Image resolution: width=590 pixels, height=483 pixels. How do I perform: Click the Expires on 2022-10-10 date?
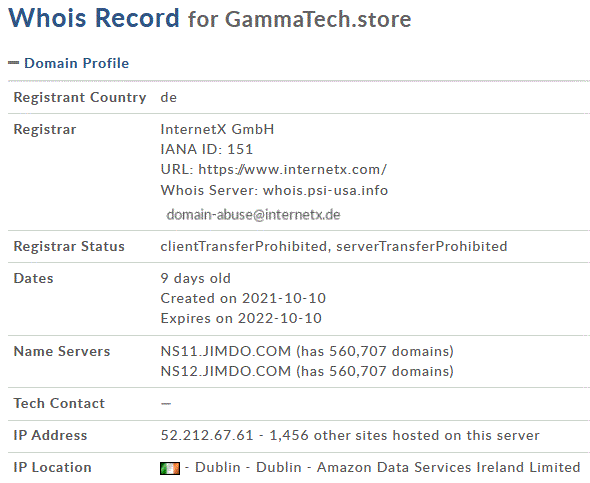(x=241, y=318)
